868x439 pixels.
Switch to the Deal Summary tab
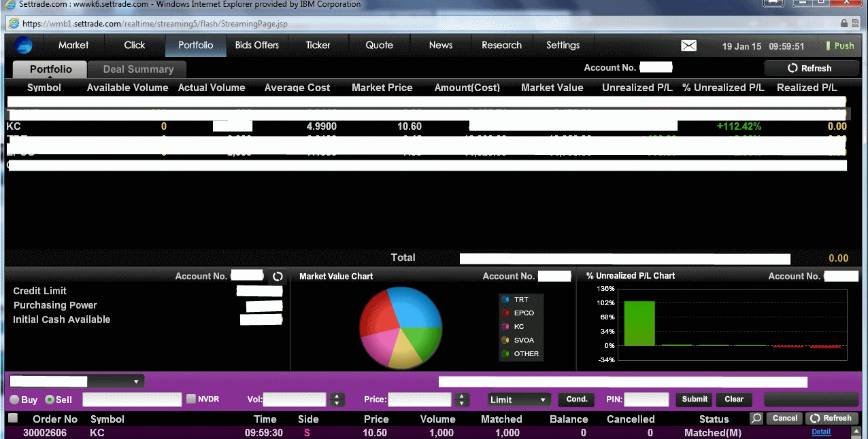(x=138, y=69)
